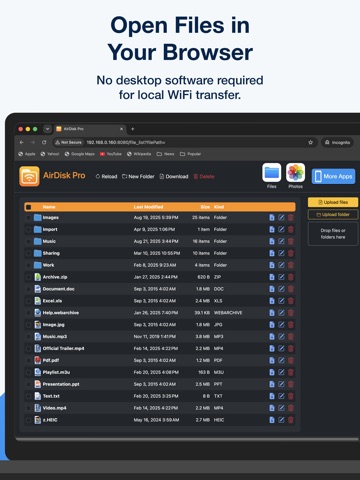Click the trash icon for Help.webarchive row
The width and height of the screenshot is (360, 480).
[291, 313]
